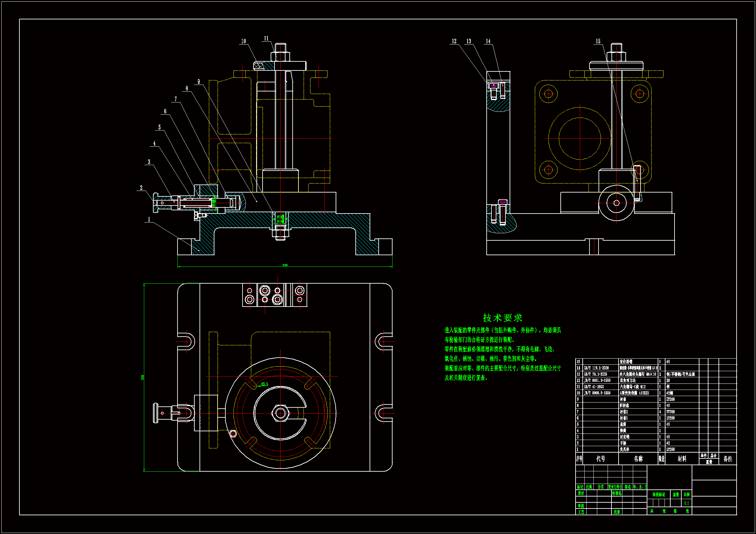Click the 备注 column header

(x=728, y=459)
